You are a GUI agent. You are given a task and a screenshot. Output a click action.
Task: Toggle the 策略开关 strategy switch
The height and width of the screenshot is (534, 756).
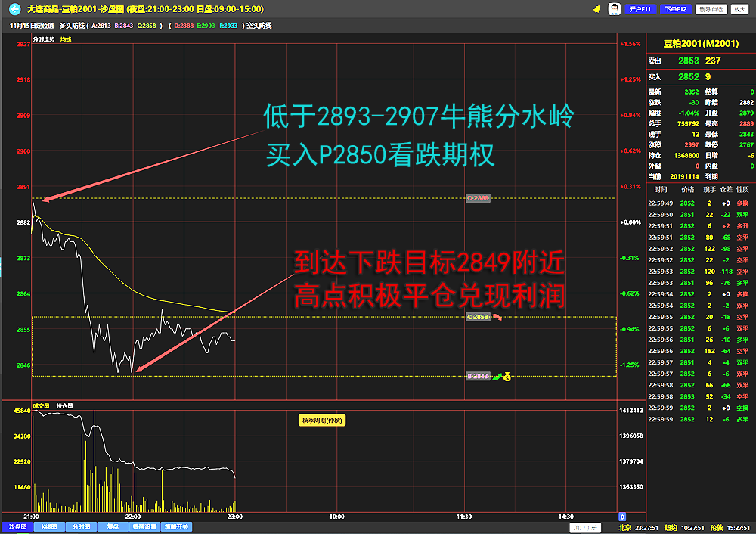(177, 526)
